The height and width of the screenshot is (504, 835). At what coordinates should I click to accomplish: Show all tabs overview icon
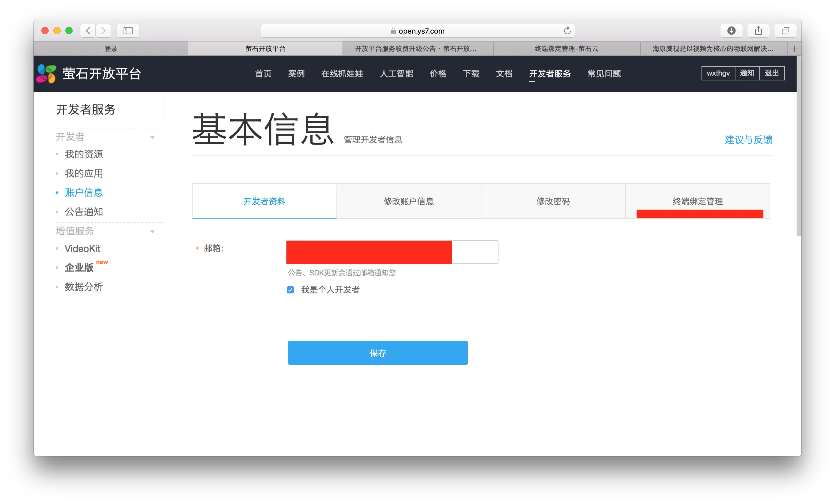785,31
